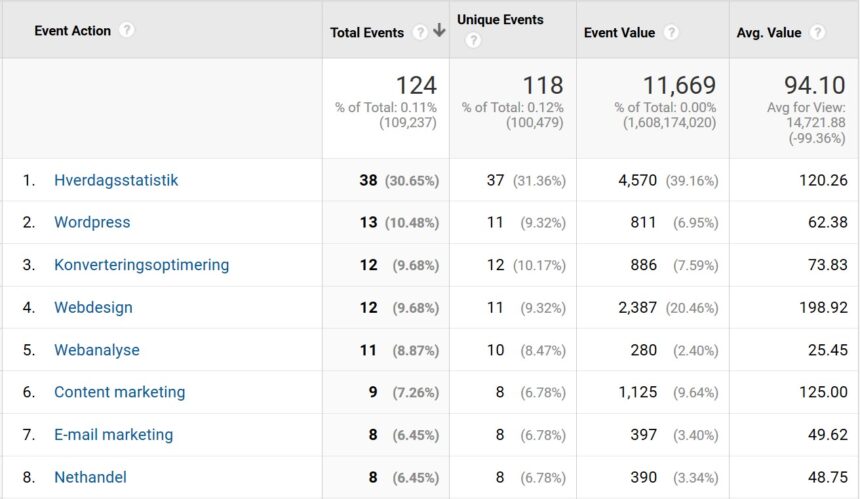Click sort arrow in Total Events header
The height and width of the screenshot is (499, 860).
439,31
